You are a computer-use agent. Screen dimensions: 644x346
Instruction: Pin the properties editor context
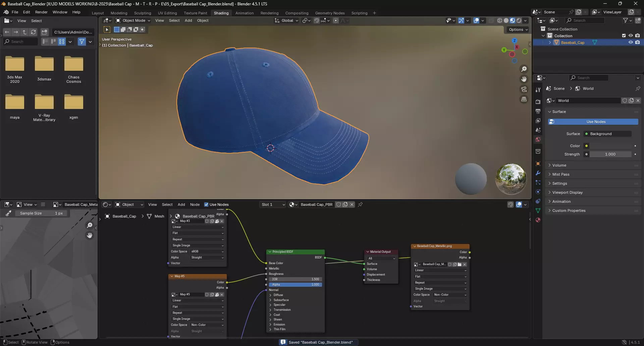(x=638, y=89)
